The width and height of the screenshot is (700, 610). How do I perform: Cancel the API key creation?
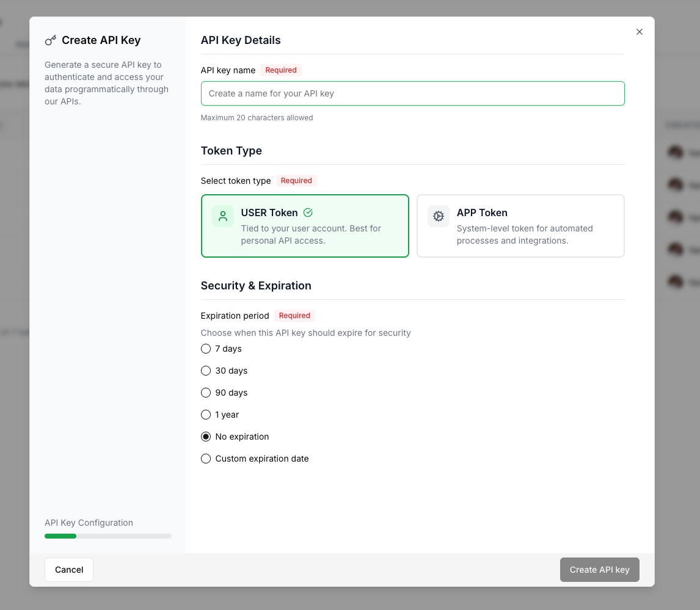tap(69, 569)
